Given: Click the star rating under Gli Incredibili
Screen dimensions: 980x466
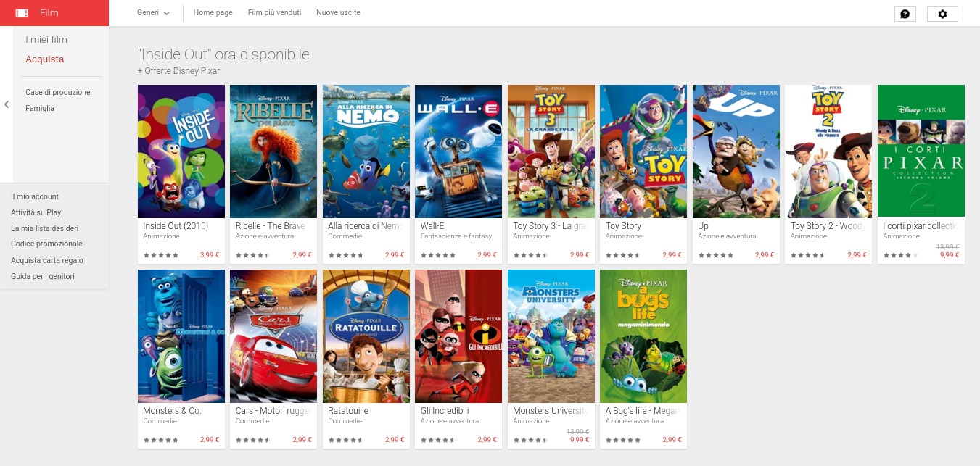Looking at the screenshot, I should point(438,440).
